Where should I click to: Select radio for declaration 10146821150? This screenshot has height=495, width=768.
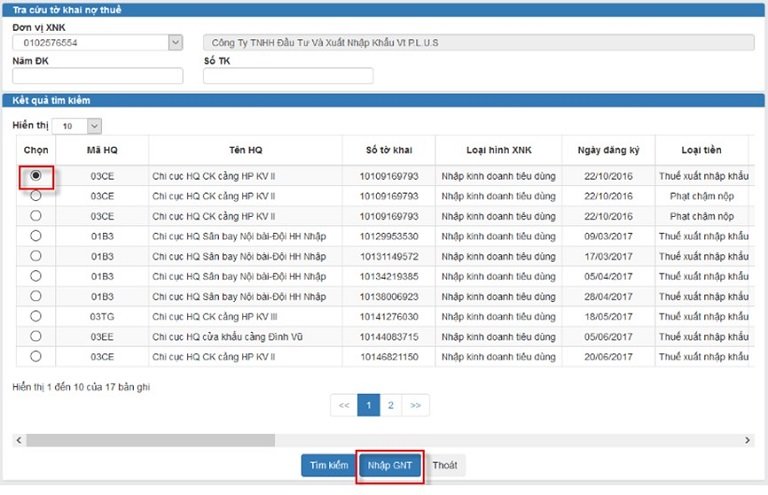pyautogui.click(x=37, y=356)
